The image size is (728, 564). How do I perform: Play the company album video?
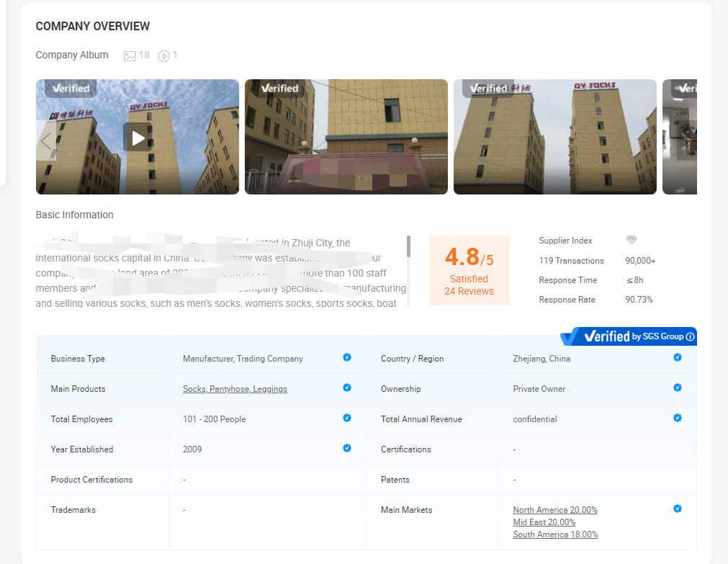coord(138,137)
